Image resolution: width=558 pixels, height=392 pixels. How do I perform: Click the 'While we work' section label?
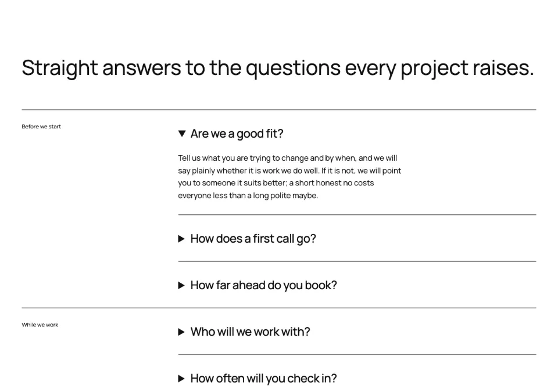coord(40,325)
